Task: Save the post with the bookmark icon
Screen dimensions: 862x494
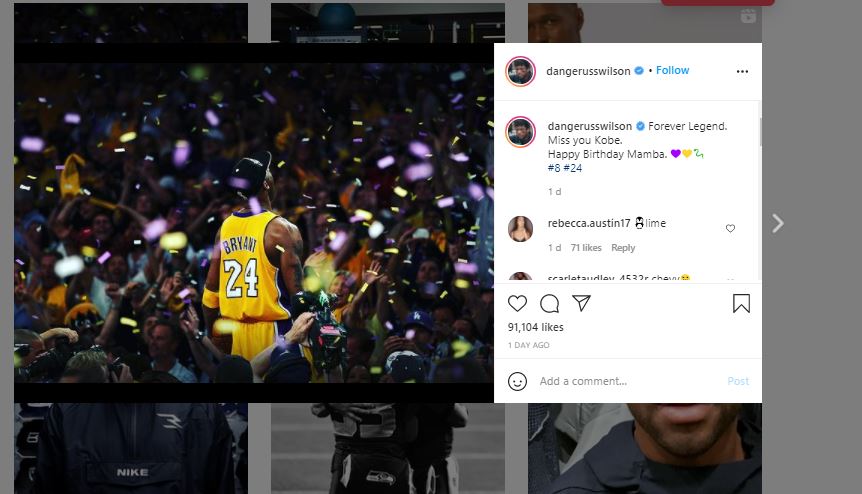Action: (741, 303)
